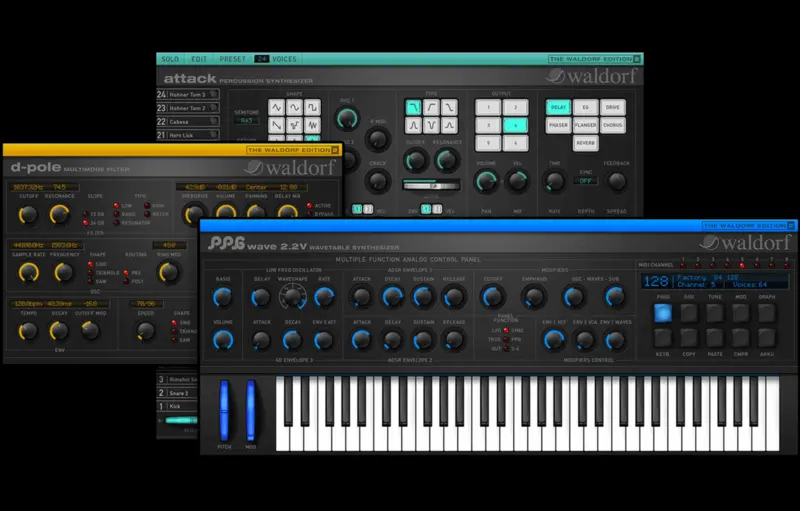Click the AKKU button on PPG Wave
The width and height of the screenshot is (800, 511).
coord(767,337)
